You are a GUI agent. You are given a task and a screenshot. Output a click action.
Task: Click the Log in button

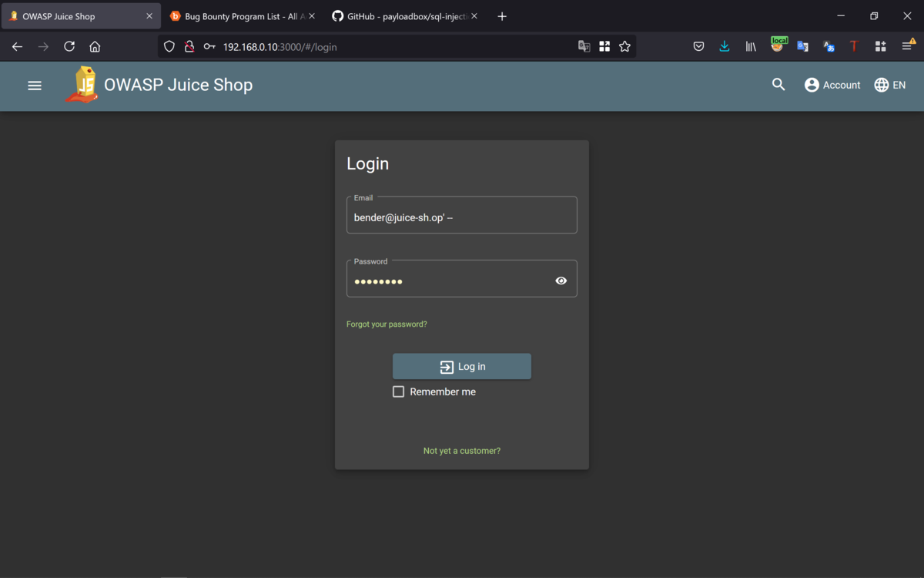(462, 366)
